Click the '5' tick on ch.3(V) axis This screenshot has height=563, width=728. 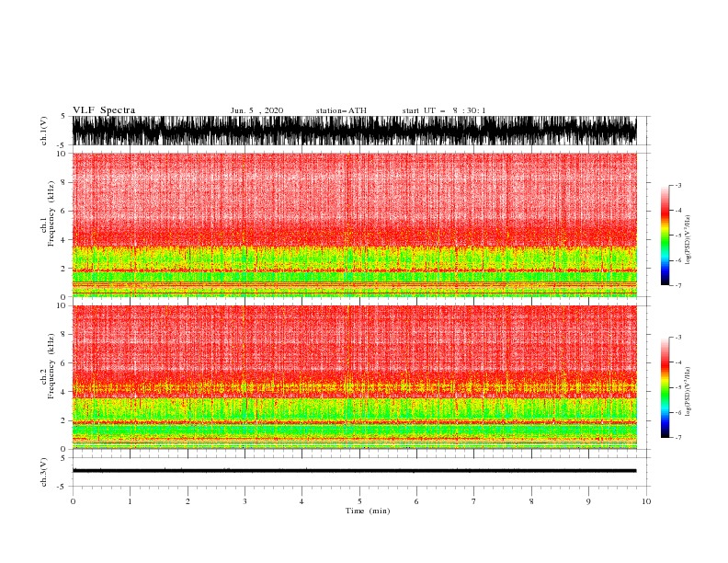click(x=63, y=458)
